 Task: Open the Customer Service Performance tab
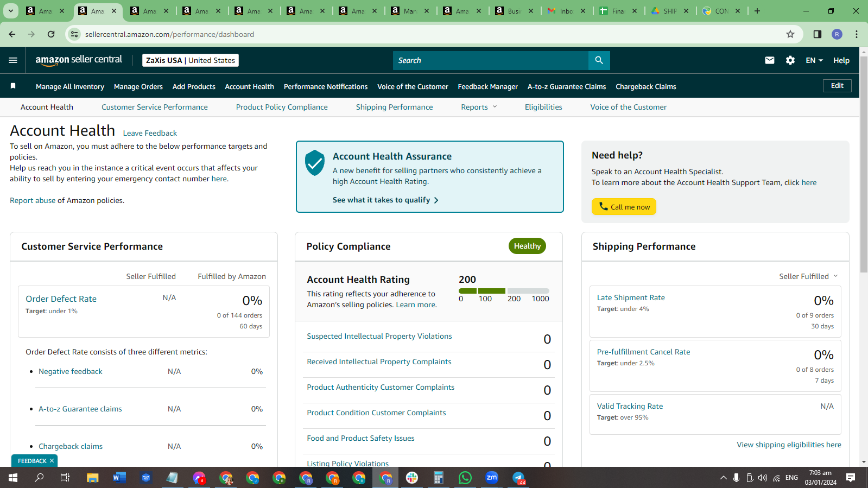(x=155, y=107)
